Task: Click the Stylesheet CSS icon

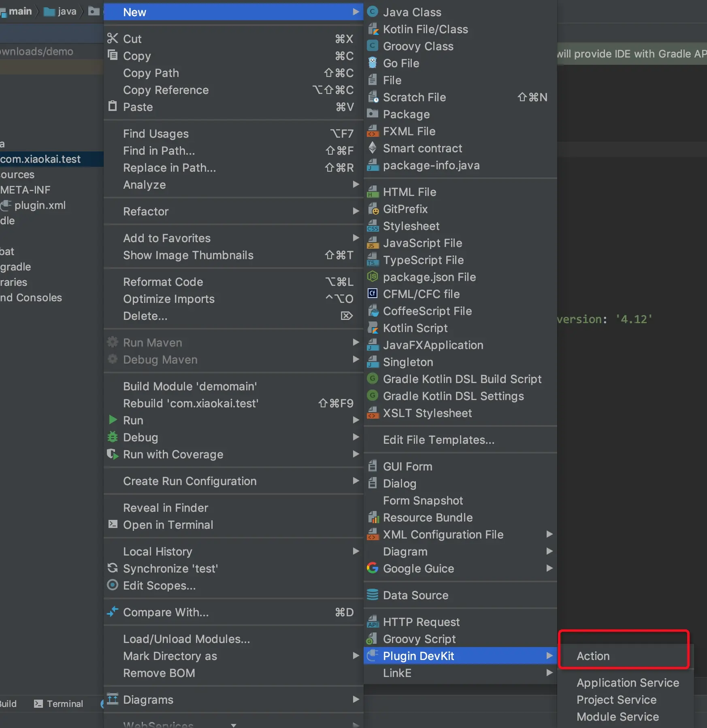Action: [x=373, y=226]
